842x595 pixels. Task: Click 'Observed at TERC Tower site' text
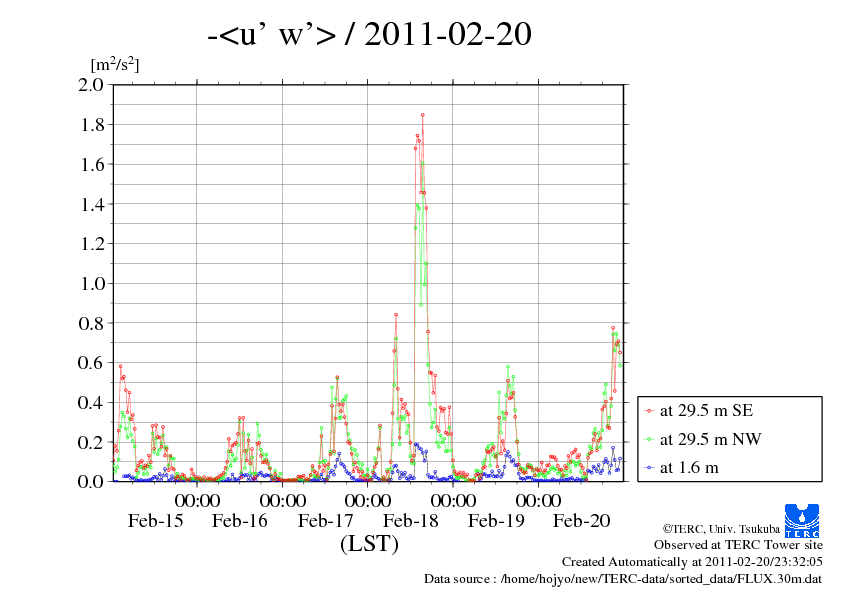738,545
